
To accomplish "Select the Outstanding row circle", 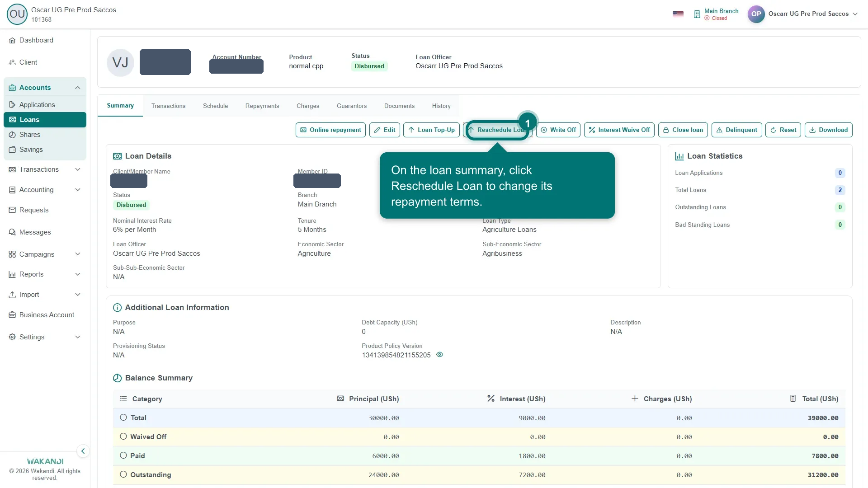I will (123, 474).
